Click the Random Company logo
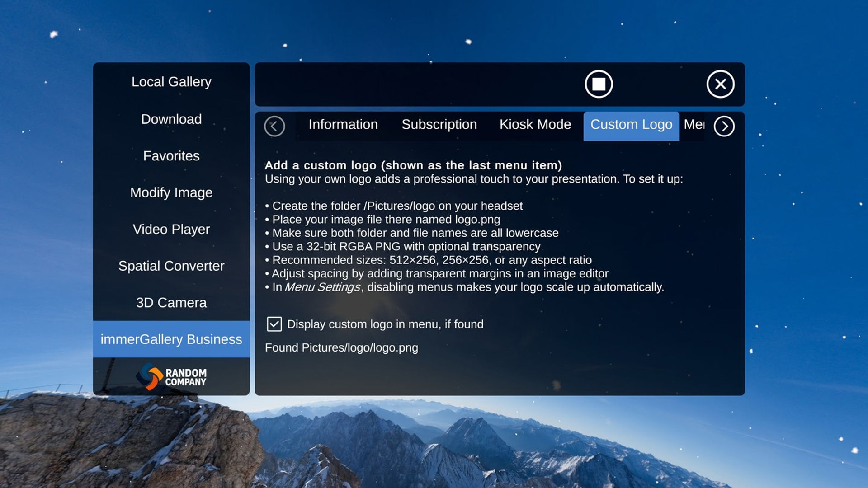Viewport: 868px width, 488px height. (171, 376)
